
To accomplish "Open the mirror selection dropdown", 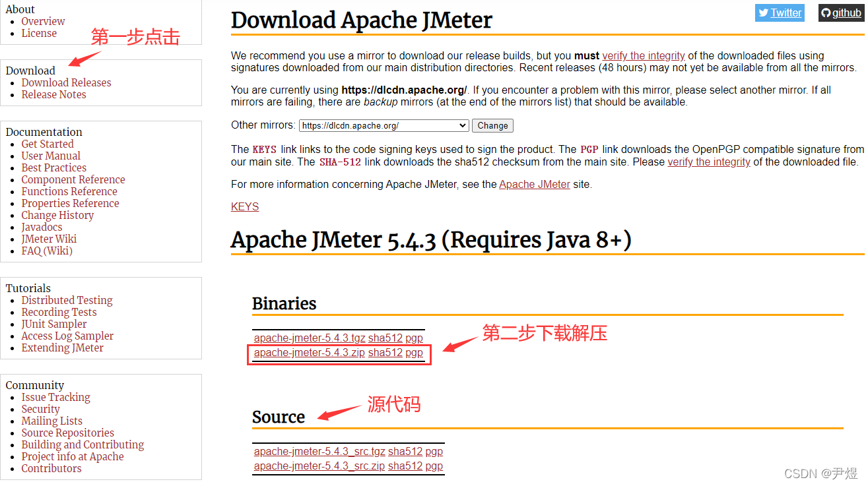I will coord(384,125).
